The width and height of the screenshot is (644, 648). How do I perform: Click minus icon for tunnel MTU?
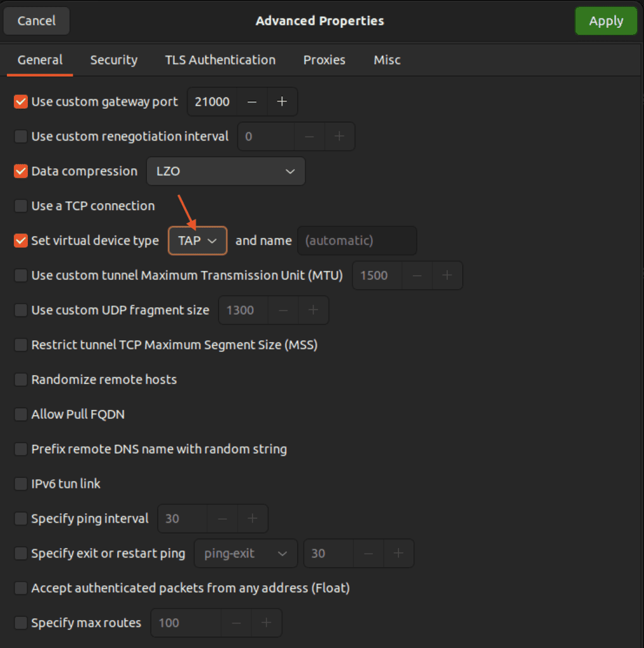point(417,276)
